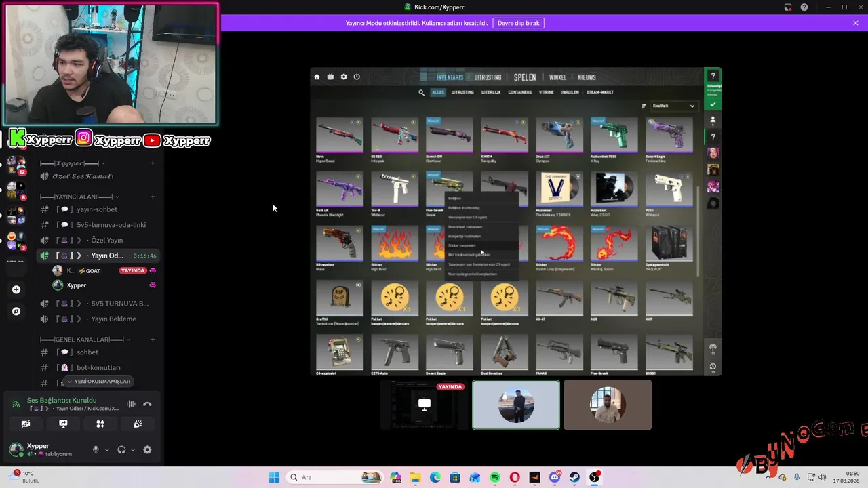Deafen using the headphones icon
The image size is (868, 488).
121,449
